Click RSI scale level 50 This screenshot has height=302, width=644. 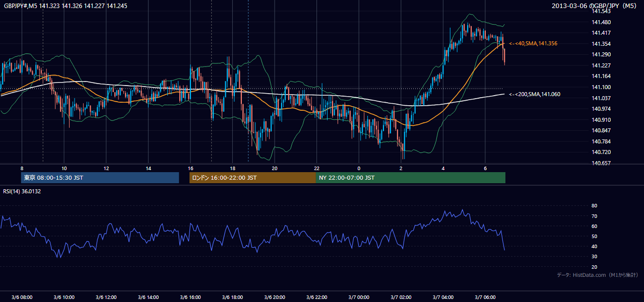[594, 236]
